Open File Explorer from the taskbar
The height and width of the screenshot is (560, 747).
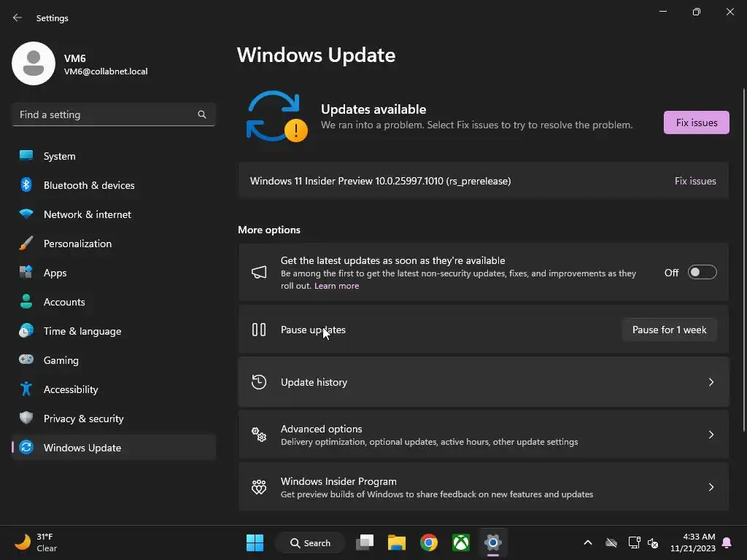pos(396,542)
